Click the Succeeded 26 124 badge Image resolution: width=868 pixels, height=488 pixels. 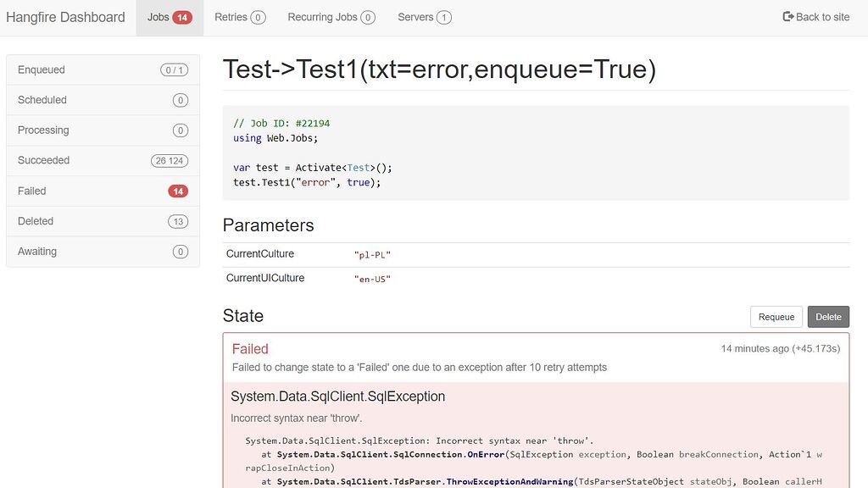click(170, 160)
